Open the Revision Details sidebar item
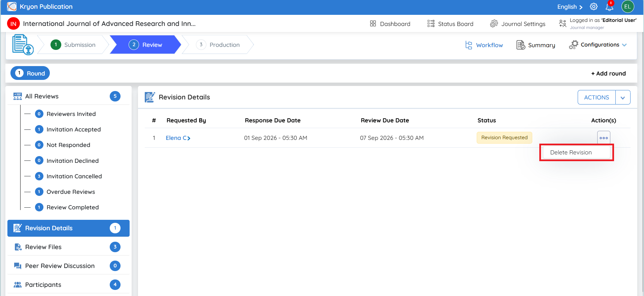Image resolution: width=644 pixels, height=296 pixels. tap(68, 228)
